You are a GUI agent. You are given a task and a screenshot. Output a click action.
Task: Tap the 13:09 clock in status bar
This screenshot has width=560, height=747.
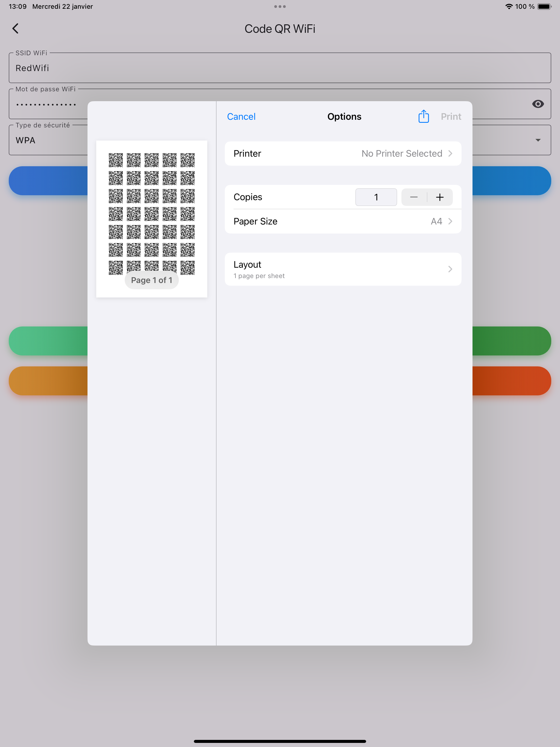click(x=17, y=6)
